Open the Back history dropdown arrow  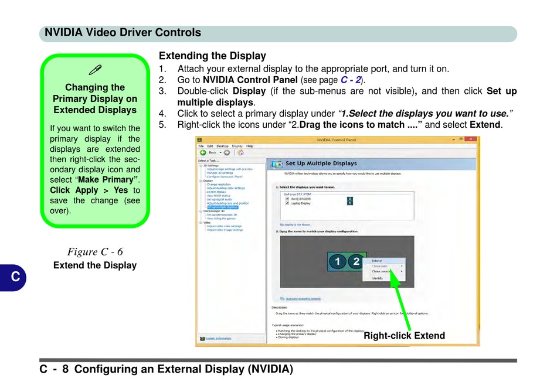coord(220,153)
